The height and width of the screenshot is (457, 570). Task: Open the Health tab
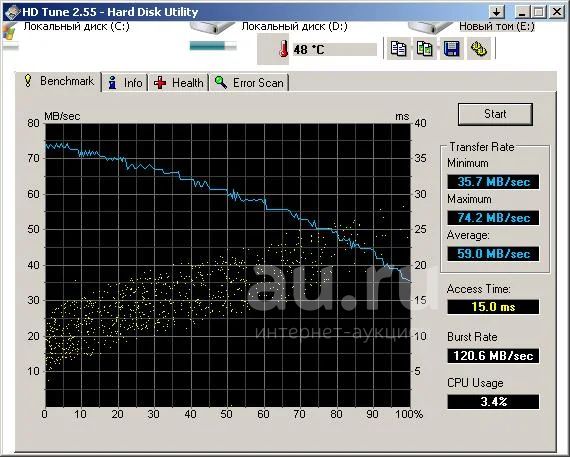coord(178,83)
